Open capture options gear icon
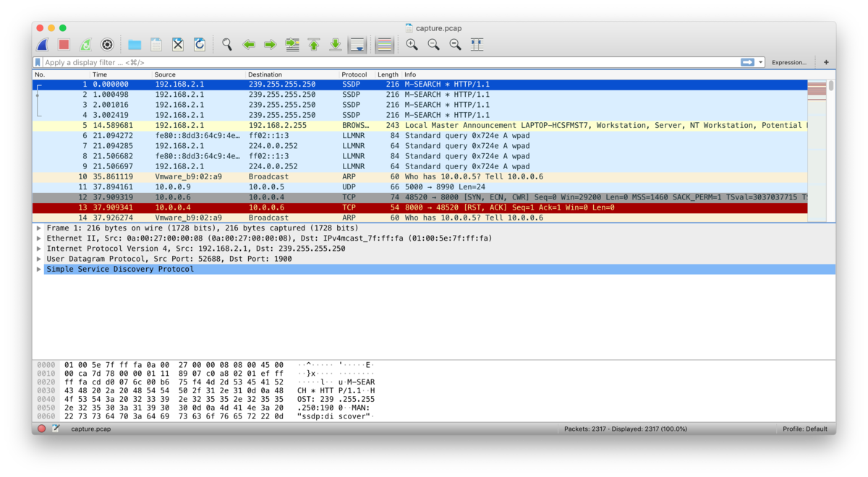 pos(107,45)
